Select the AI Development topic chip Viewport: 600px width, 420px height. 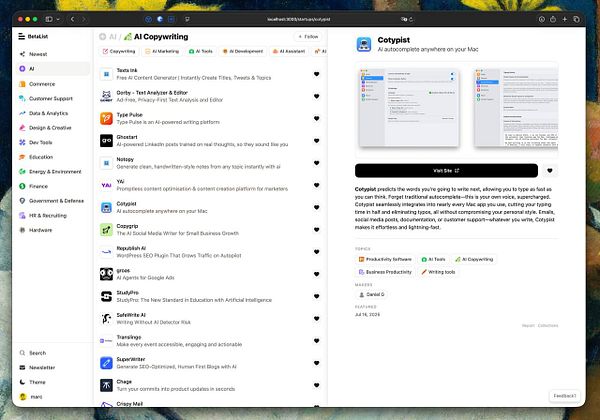[243, 51]
